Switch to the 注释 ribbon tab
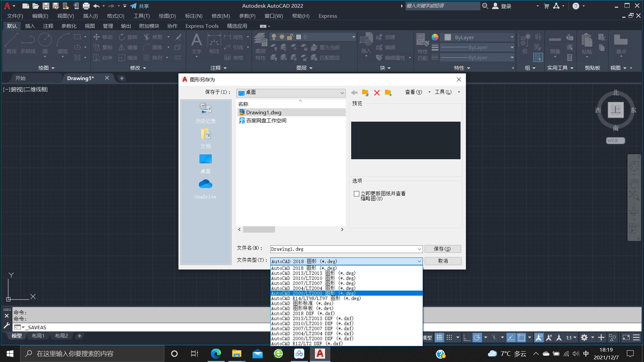Screen dimensions: 644x362 tap(49, 26)
